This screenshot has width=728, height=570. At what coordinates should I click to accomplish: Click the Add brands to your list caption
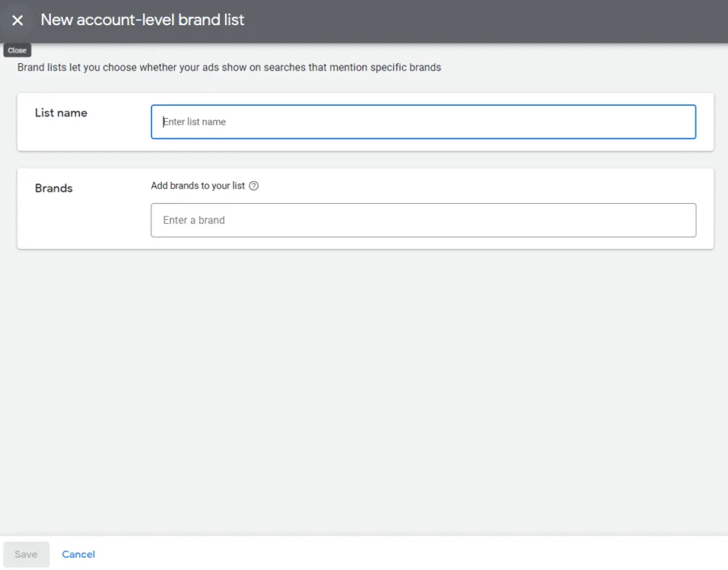pyautogui.click(x=197, y=186)
